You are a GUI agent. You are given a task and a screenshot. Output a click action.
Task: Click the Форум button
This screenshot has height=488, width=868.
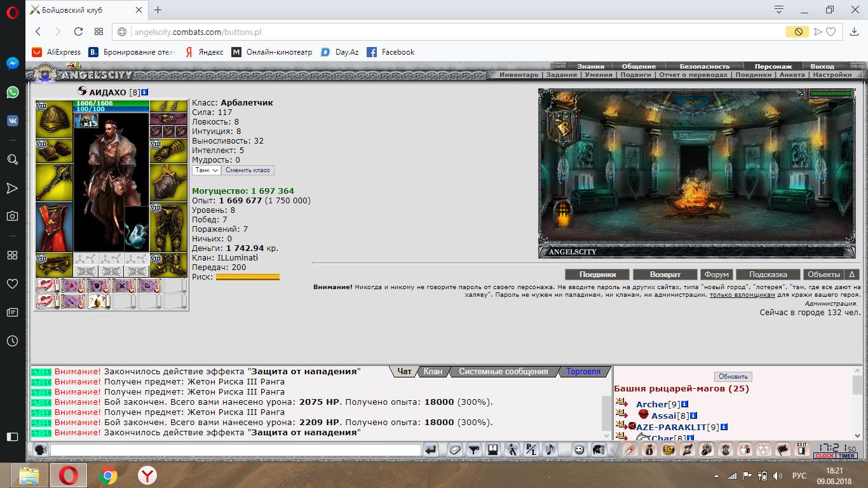716,274
